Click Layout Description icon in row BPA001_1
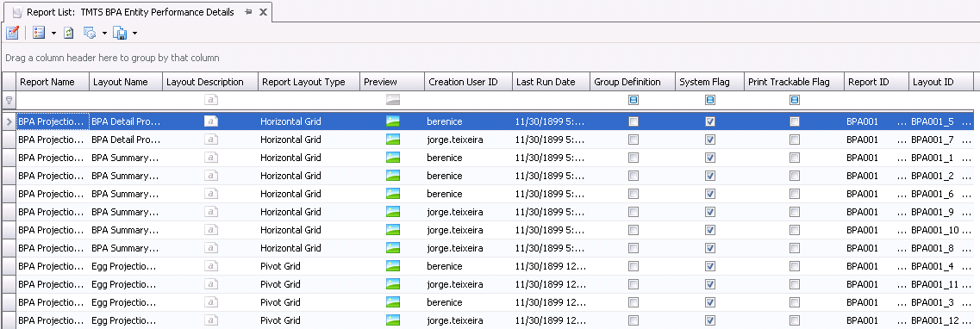Screen dimensions: 980x329 coord(211,158)
